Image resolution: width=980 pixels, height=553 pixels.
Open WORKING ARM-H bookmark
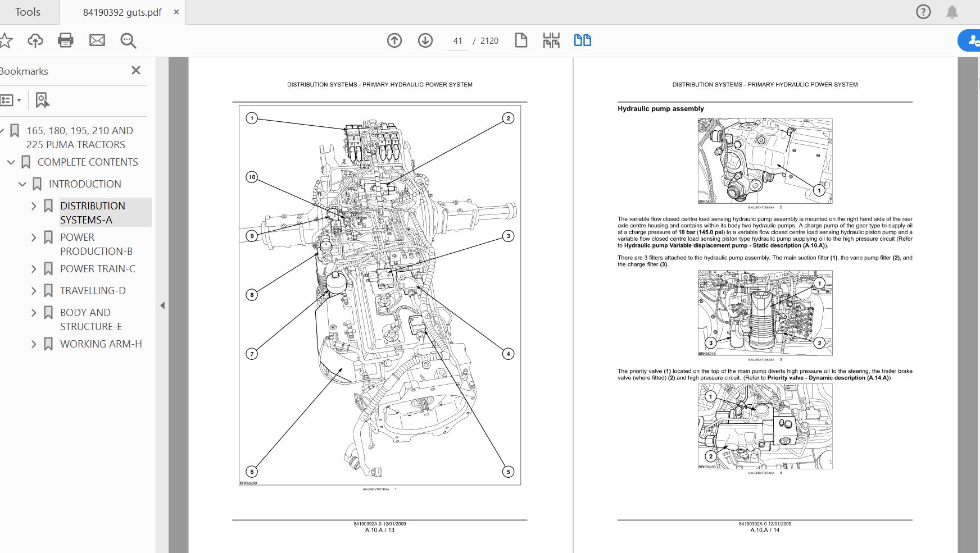coord(101,344)
